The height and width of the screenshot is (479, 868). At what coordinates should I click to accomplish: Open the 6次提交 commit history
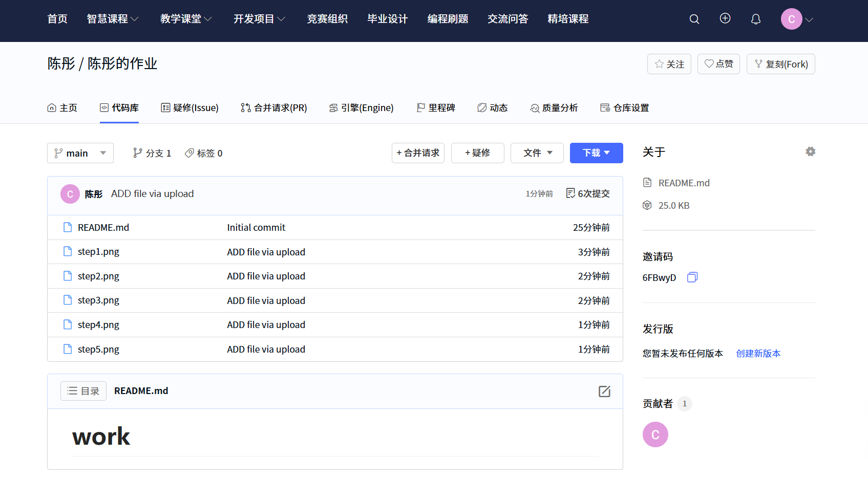pos(588,193)
